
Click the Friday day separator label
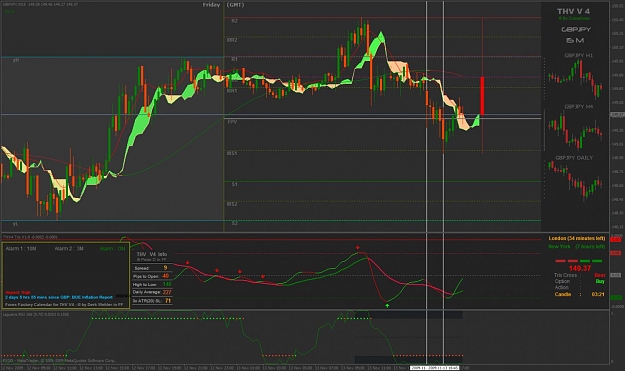[x=211, y=5]
